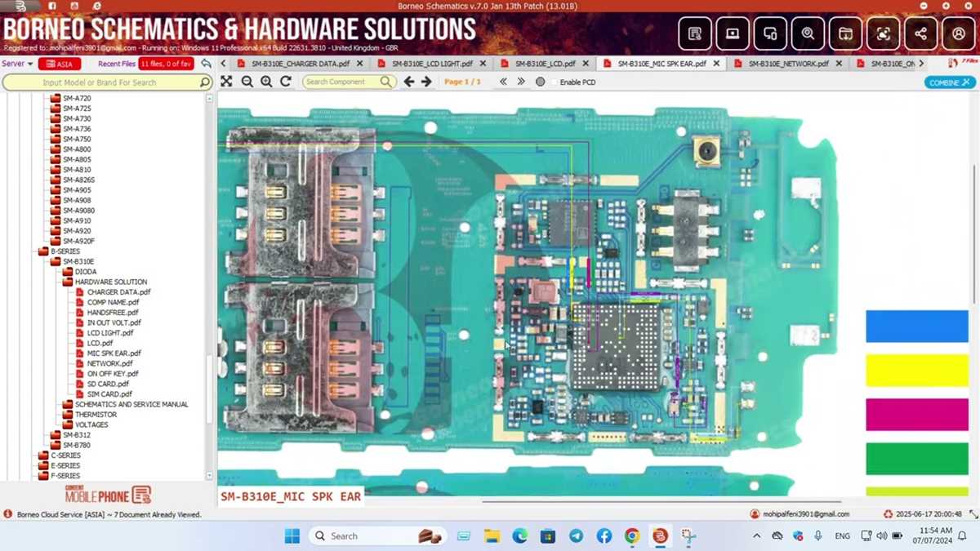
Task: Select the blue color swatch
Action: click(x=916, y=326)
